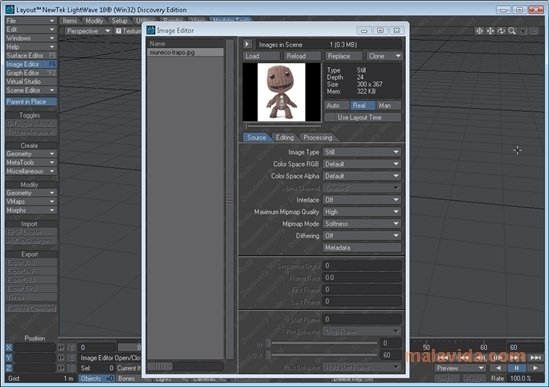Screen dimensions: 549x387
Task: Open the Interlace dropdown
Action: pyautogui.click(x=362, y=200)
